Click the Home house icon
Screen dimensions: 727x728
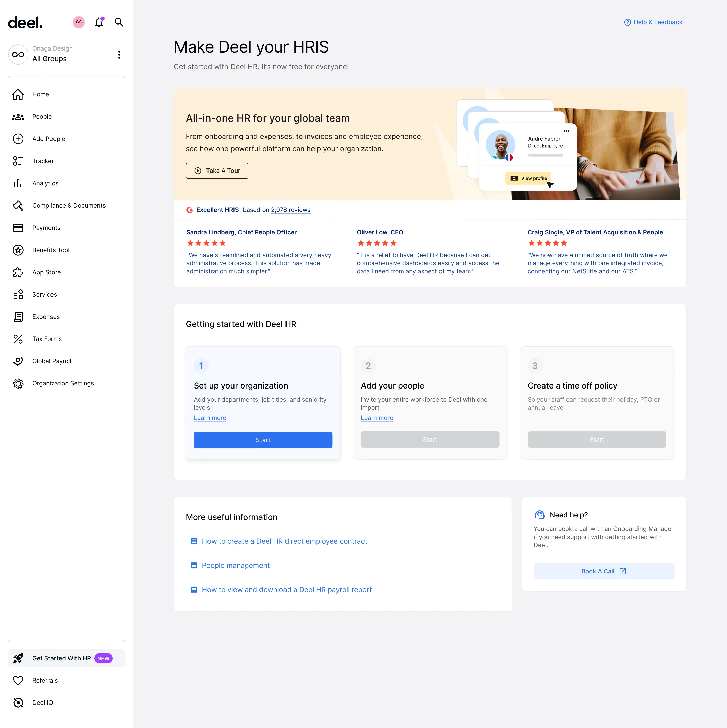[x=18, y=94]
